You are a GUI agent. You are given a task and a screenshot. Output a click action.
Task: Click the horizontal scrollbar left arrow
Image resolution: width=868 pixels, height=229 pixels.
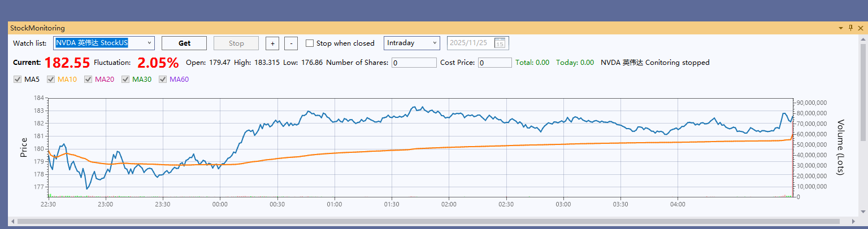(12, 221)
